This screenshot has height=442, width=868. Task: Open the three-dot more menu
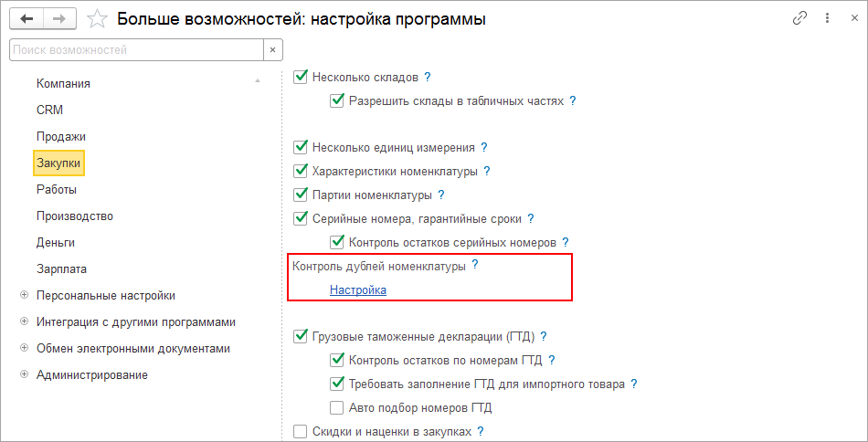point(827,18)
